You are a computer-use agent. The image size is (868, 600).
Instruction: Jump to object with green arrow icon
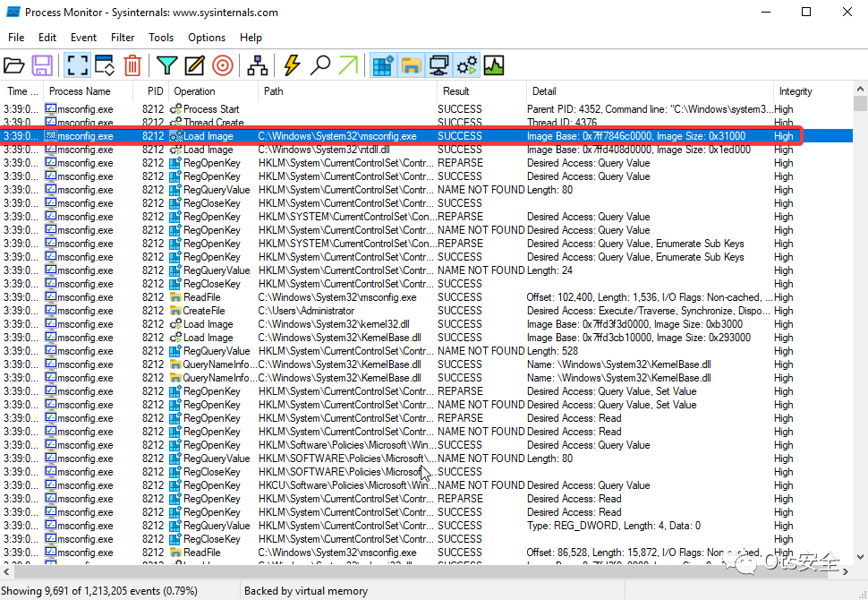coord(348,65)
